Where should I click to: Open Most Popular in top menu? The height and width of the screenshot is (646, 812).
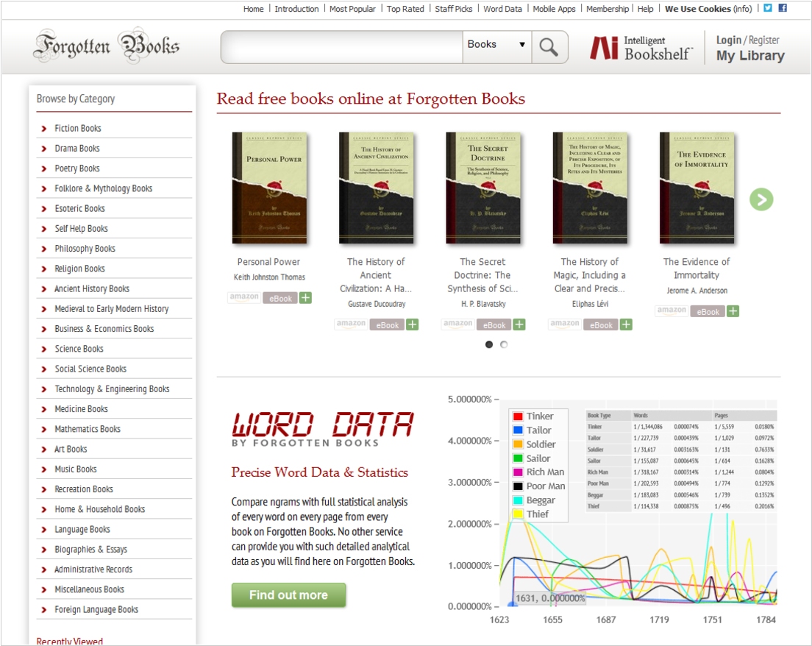tap(352, 9)
